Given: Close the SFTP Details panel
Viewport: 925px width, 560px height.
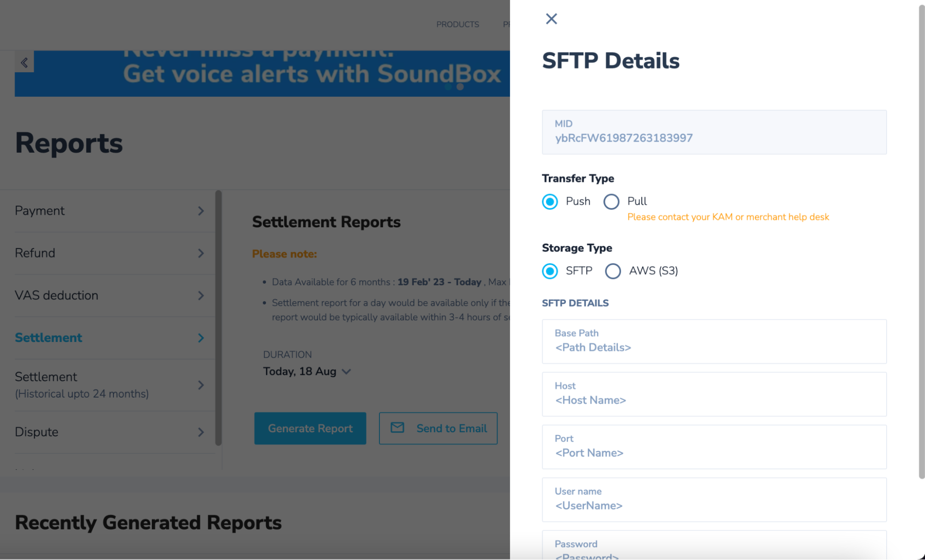Looking at the screenshot, I should tap(551, 19).
